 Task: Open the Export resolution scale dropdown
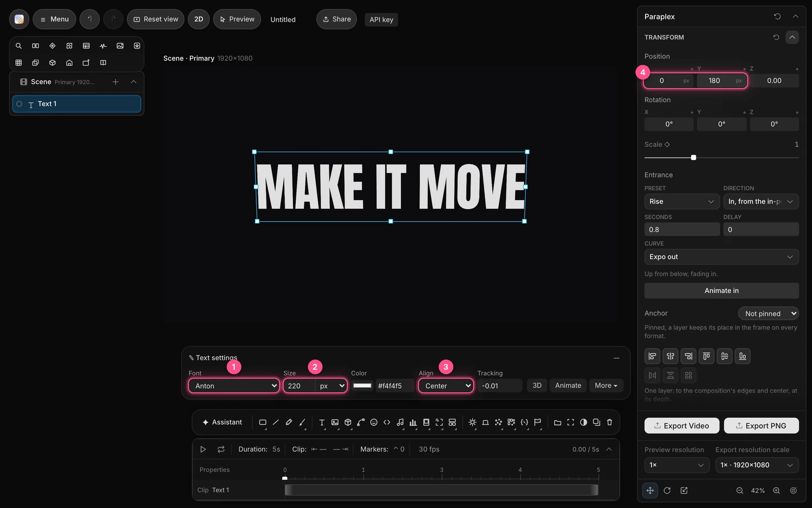pyautogui.click(x=757, y=465)
